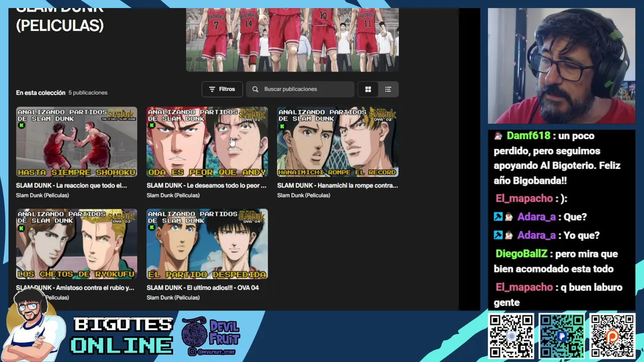The image size is (644, 362).
Task: Click first El_mapacho chat username
Action: [x=524, y=199]
